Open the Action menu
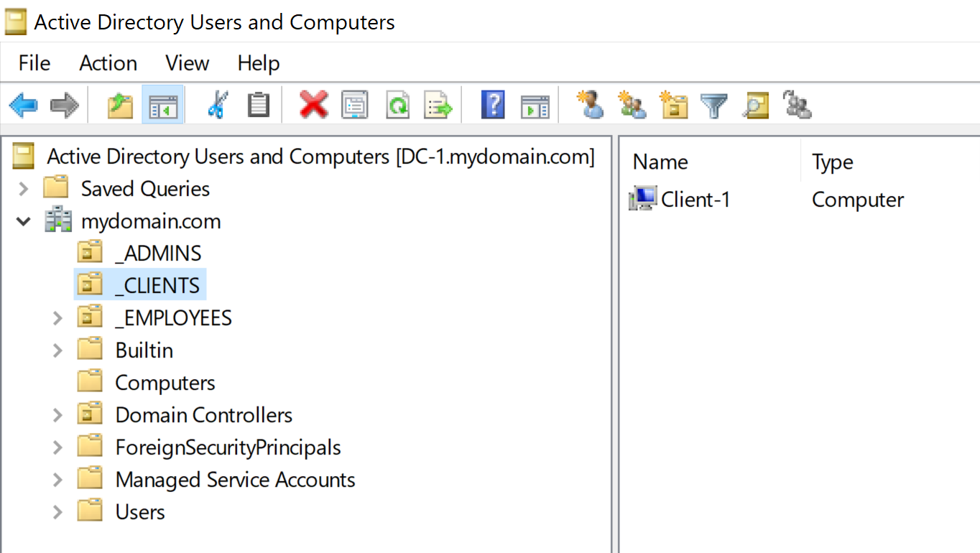Viewport: 980px width, 553px height. click(108, 63)
